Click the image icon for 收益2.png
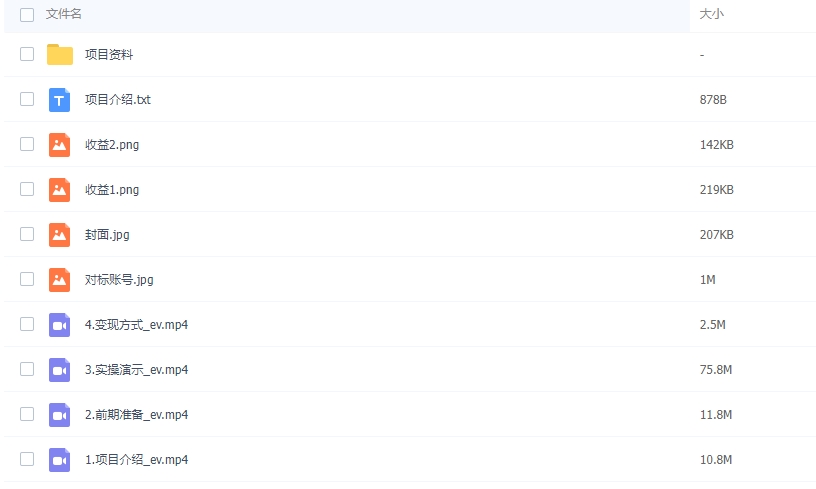816x489 pixels. [x=60, y=145]
